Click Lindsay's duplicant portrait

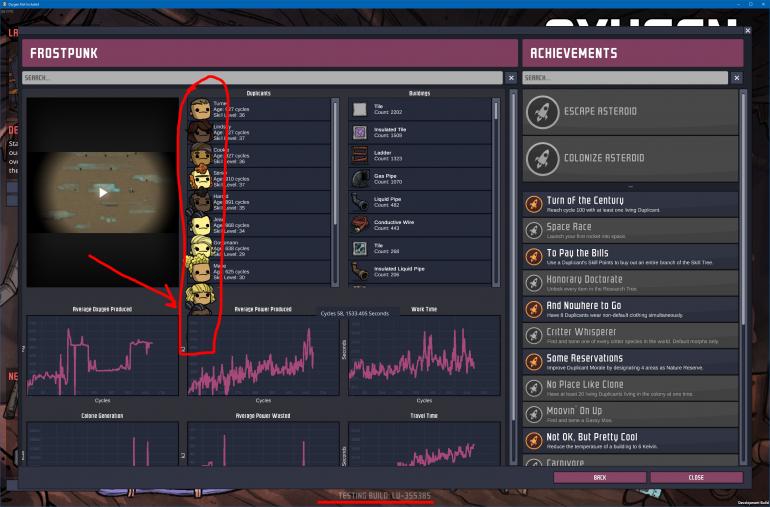pyautogui.click(x=200, y=132)
